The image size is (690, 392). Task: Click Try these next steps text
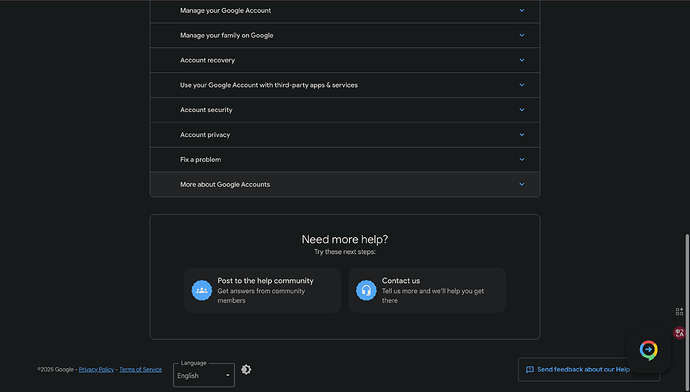click(x=345, y=252)
